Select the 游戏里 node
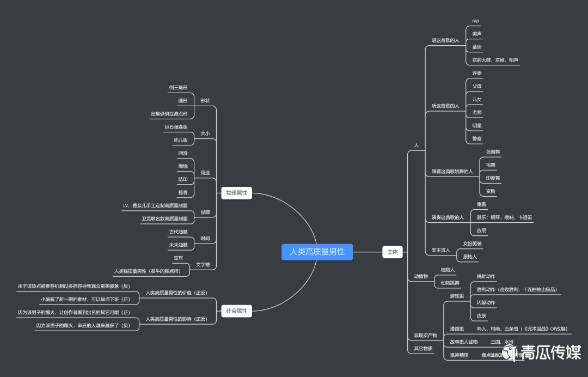 pos(457,296)
